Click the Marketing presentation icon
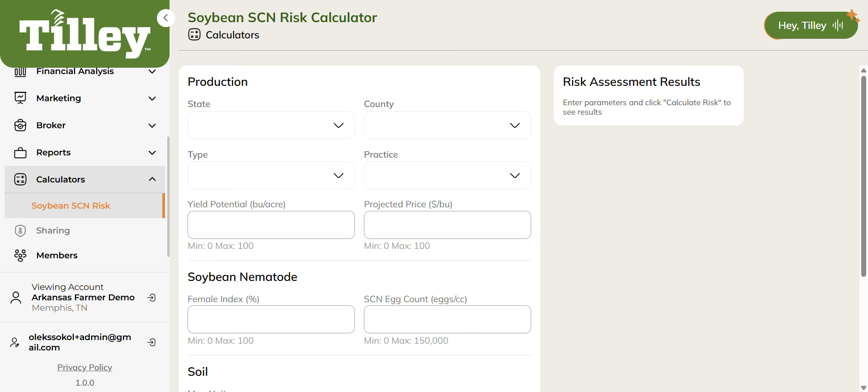This screenshot has width=868, height=392. pyautogui.click(x=20, y=98)
